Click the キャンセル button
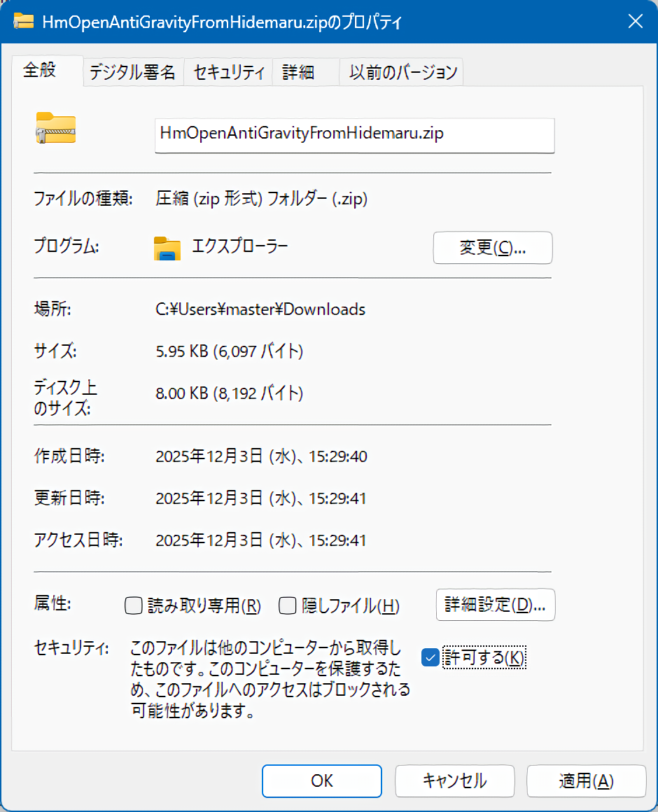This screenshot has height=812, width=658. coord(454,780)
